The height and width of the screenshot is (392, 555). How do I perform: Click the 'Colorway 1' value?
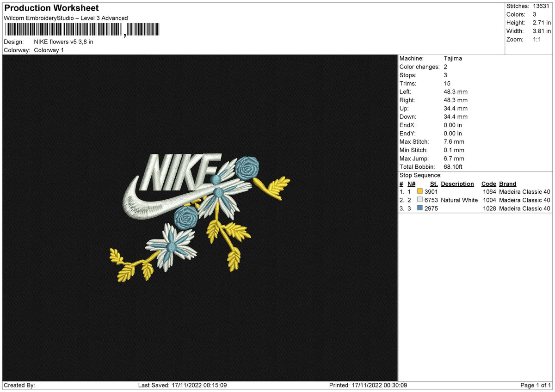click(49, 50)
